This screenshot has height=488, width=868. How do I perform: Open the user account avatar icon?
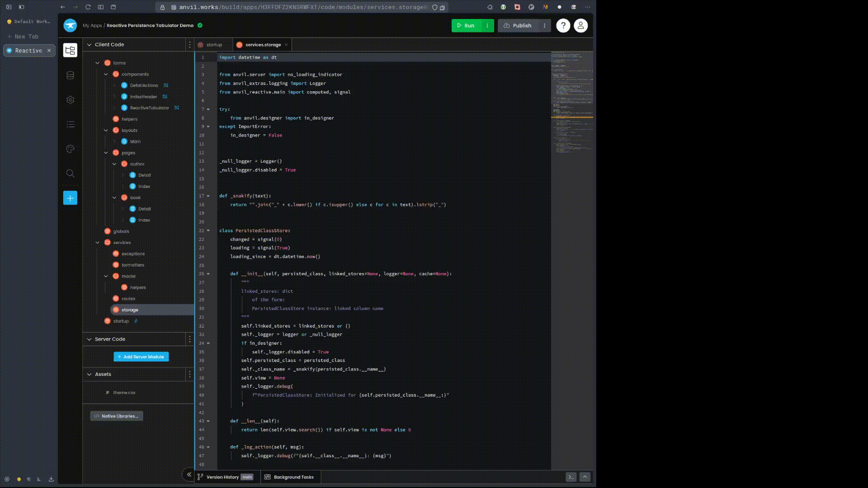[580, 25]
